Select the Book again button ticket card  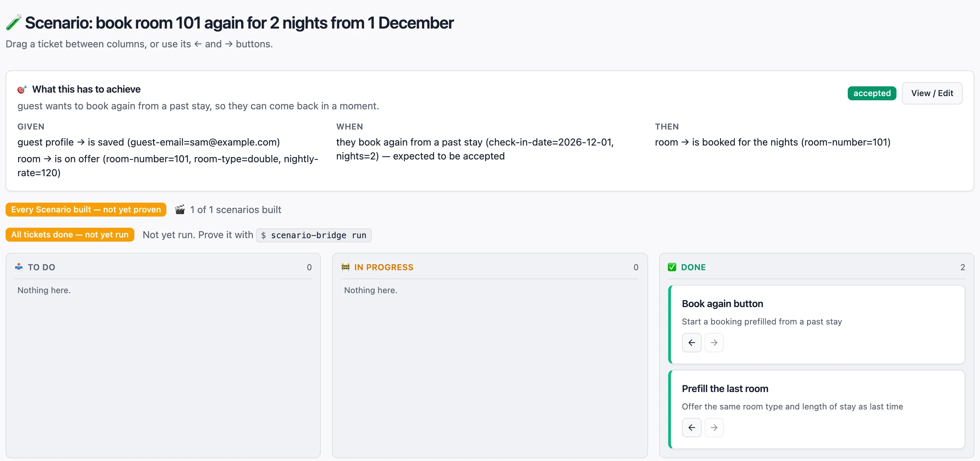coord(816,325)
